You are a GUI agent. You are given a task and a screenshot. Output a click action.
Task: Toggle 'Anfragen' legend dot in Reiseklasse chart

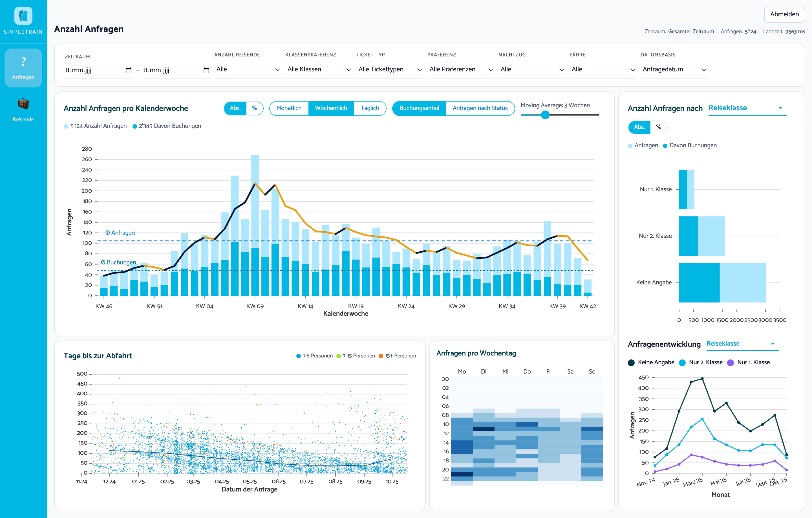click(630, 146)
